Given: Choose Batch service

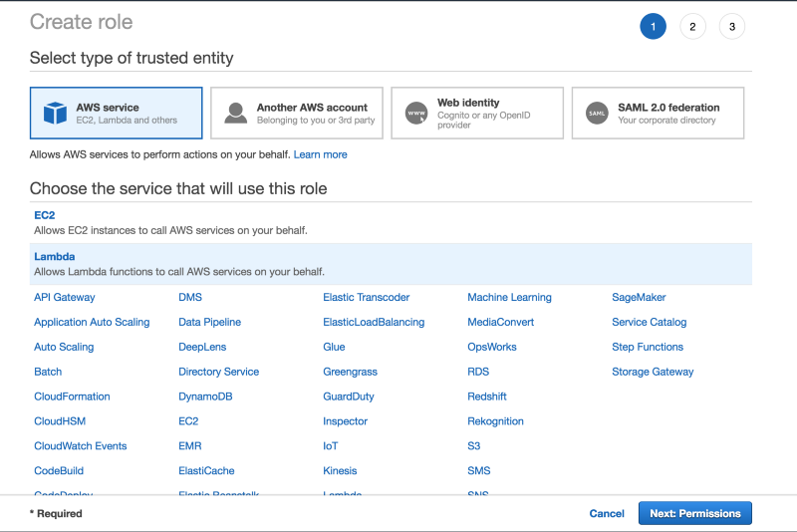Looking at the screenshot, I should pos(48,372).
